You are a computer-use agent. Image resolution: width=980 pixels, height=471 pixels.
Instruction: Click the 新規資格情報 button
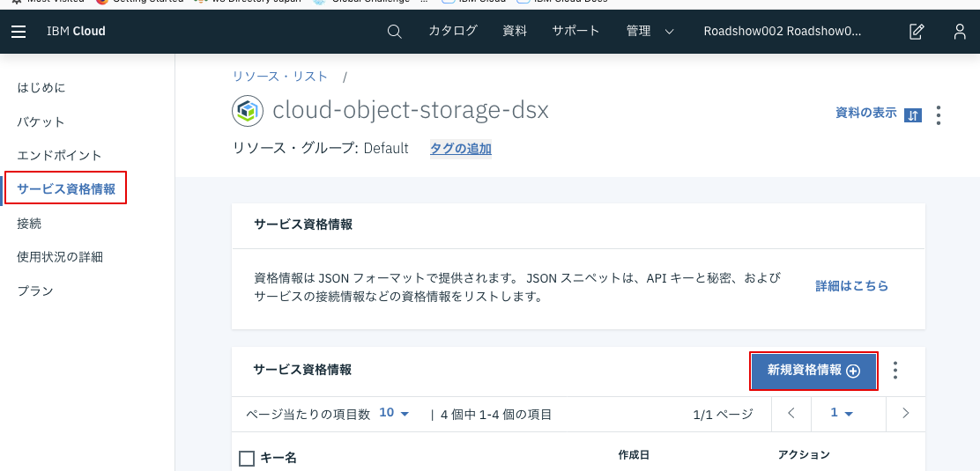(813, 371)
